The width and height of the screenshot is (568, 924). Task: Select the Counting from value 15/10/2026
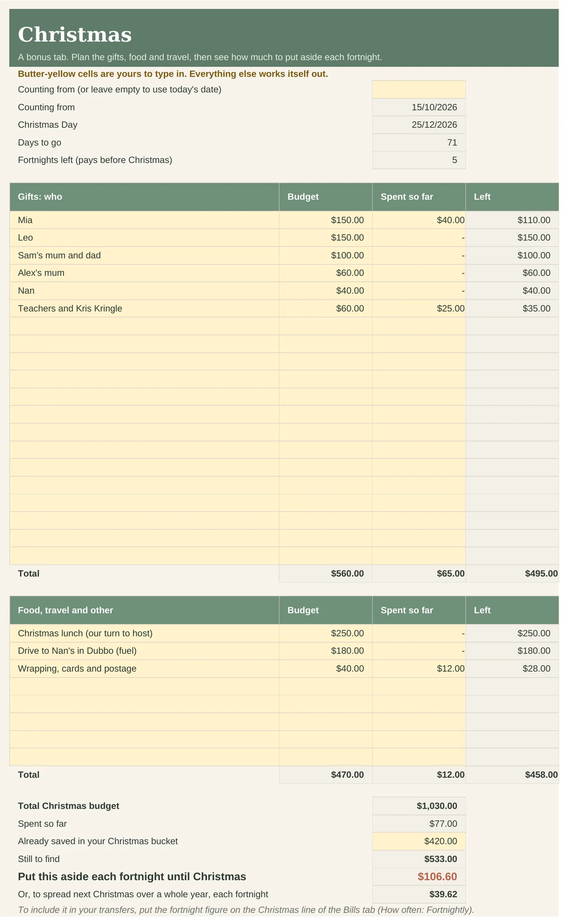point(419,107)
